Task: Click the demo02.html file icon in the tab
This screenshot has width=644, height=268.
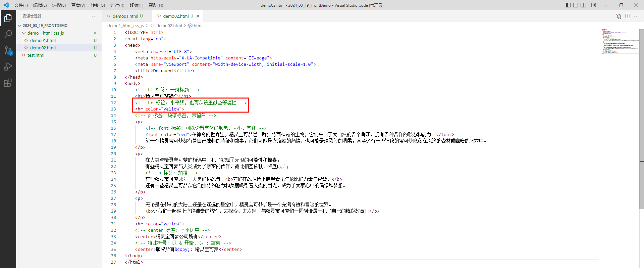Action: click(x=159, y=16)
